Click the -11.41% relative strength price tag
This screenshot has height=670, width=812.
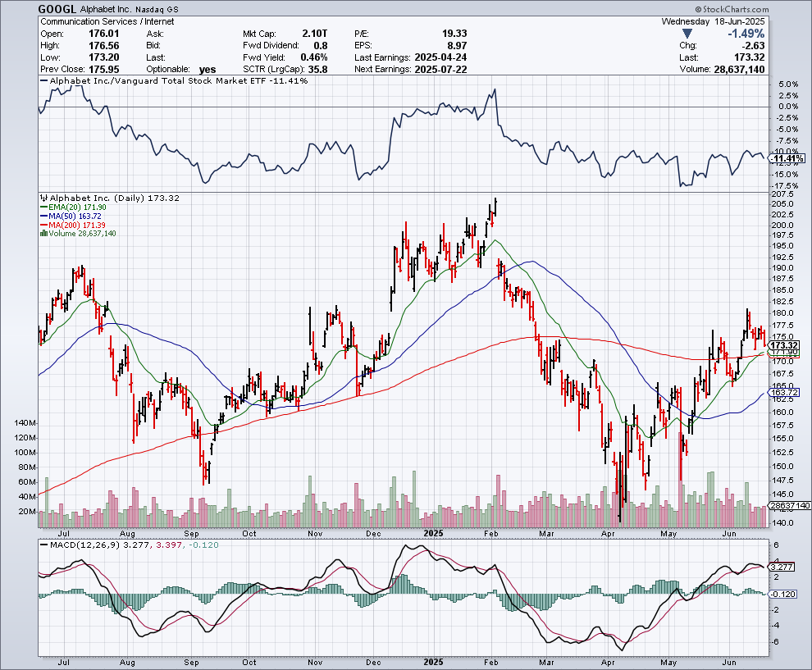coord(788,158)
